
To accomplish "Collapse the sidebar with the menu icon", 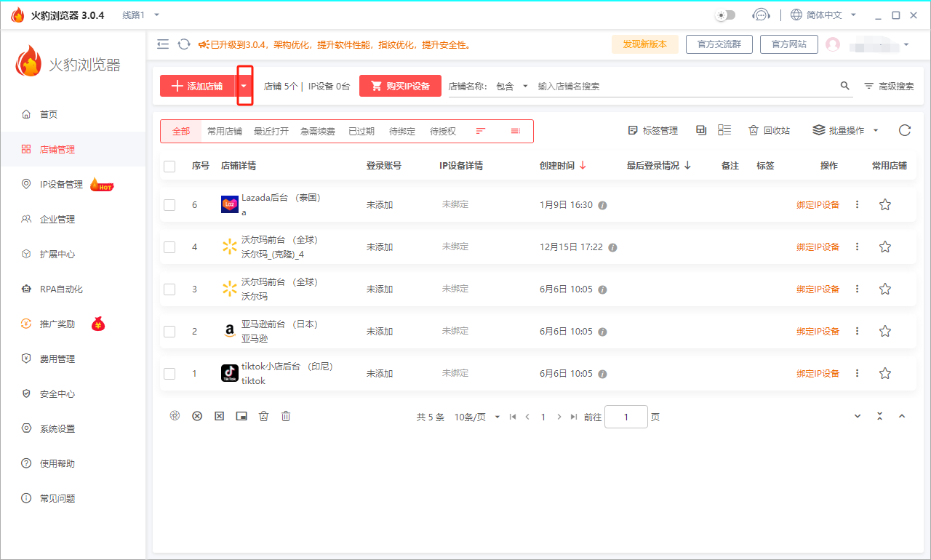I will (163, 44).
